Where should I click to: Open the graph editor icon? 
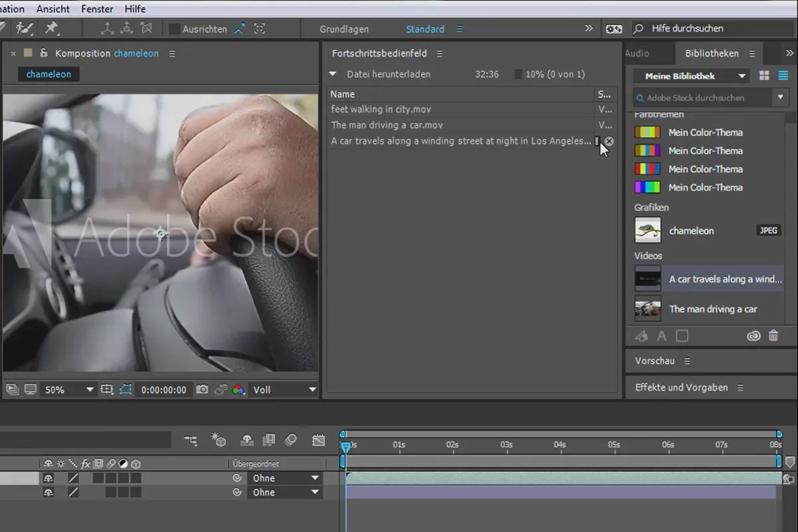[x=319, y=440]
